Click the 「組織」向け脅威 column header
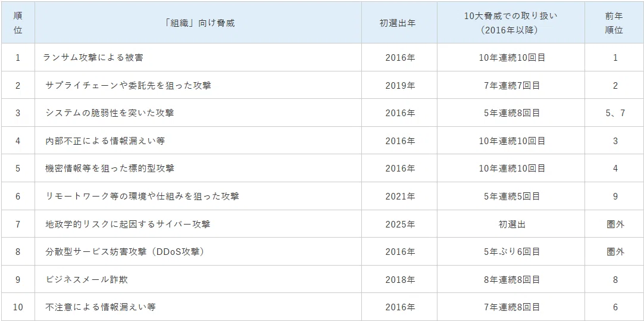 click(198, 23)
